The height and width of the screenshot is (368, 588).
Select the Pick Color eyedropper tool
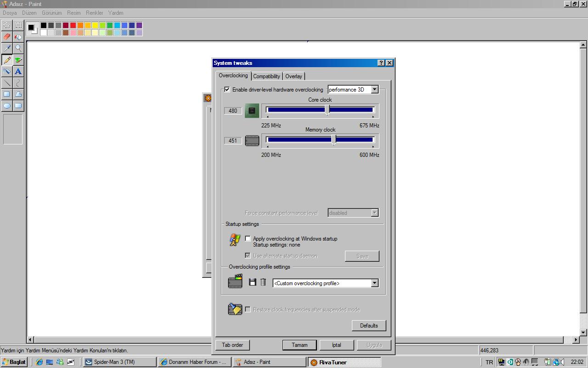click(x=7, y=48)
